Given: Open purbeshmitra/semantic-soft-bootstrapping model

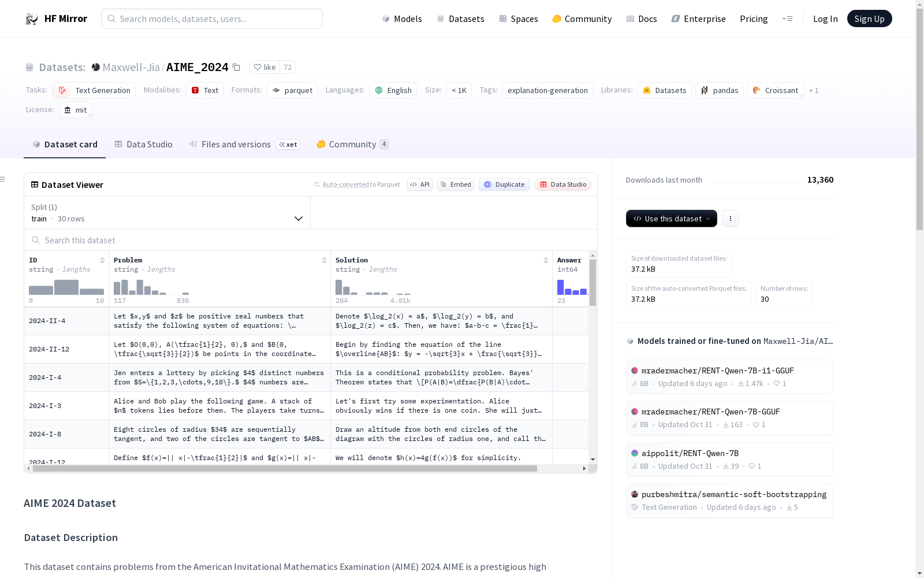Looking at the screenshot, I should pyautogui.click(x=729, y=501).
